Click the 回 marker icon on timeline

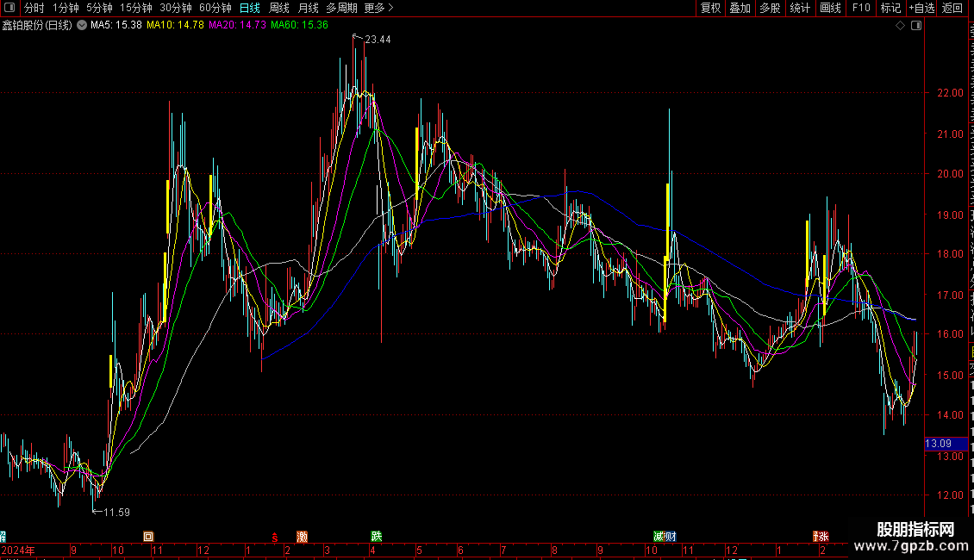point(148,536)
